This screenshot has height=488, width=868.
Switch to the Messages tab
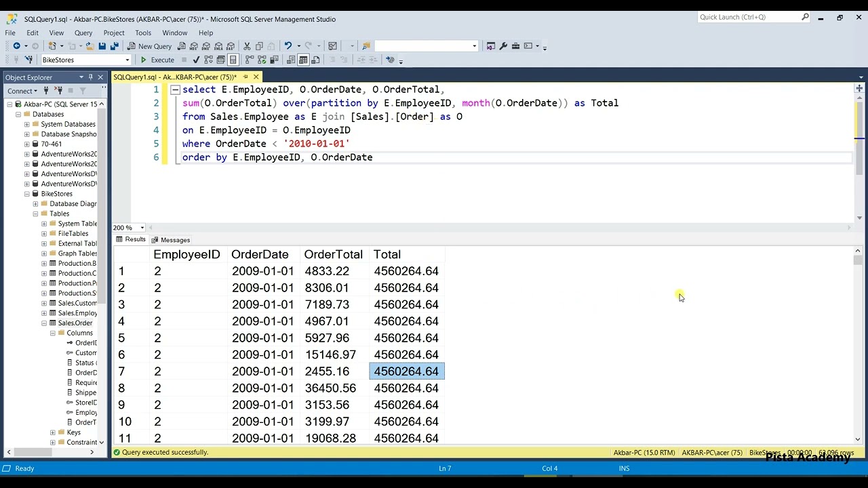171,240
